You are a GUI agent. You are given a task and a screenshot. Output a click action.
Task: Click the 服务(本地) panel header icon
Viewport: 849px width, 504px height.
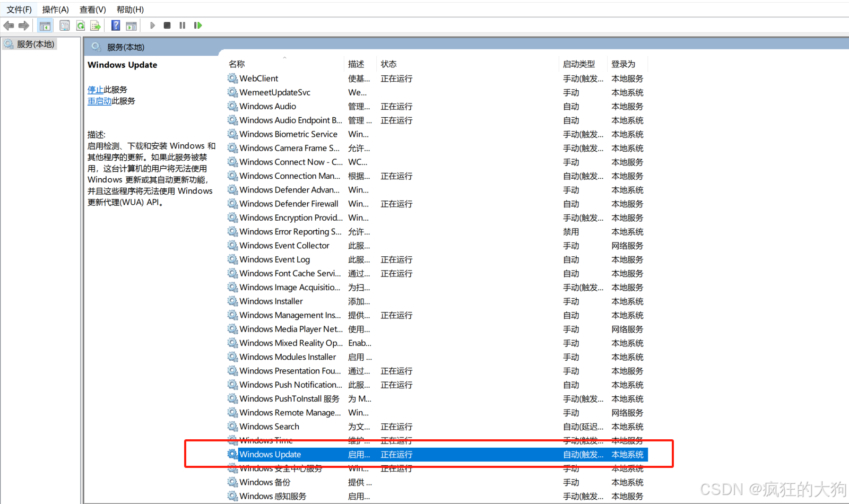coord(96,47)
